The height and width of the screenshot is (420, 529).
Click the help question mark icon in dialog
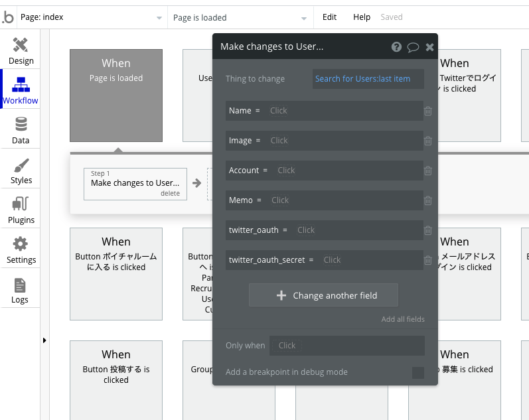coord(396,46)
